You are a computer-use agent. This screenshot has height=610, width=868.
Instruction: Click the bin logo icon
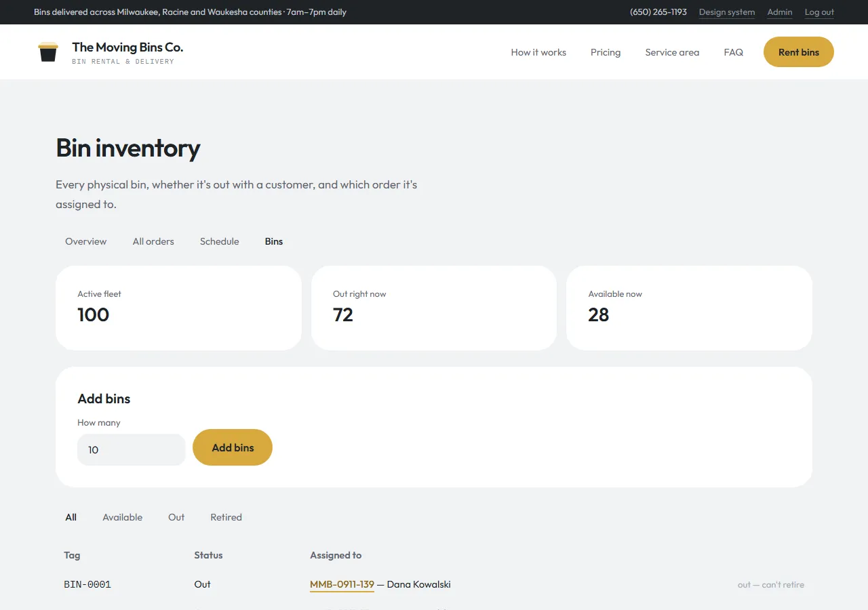pyautogui.click(x=48, y=52)
